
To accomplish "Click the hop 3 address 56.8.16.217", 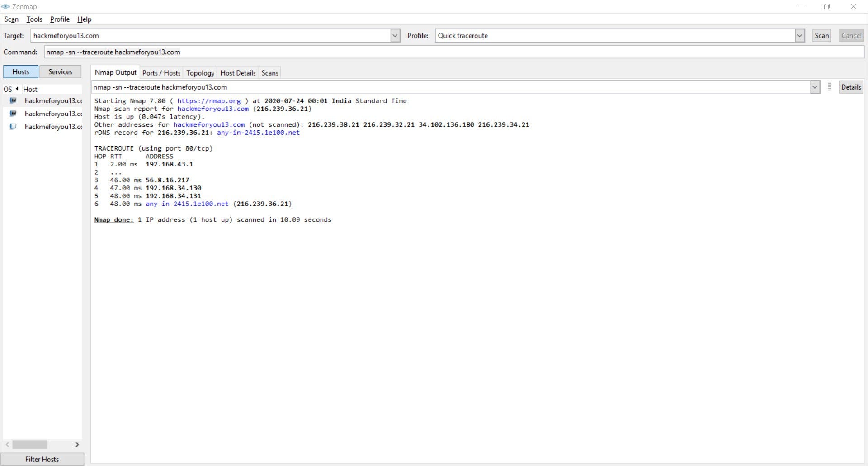I will pyautogui.click(x=167, y=180).
